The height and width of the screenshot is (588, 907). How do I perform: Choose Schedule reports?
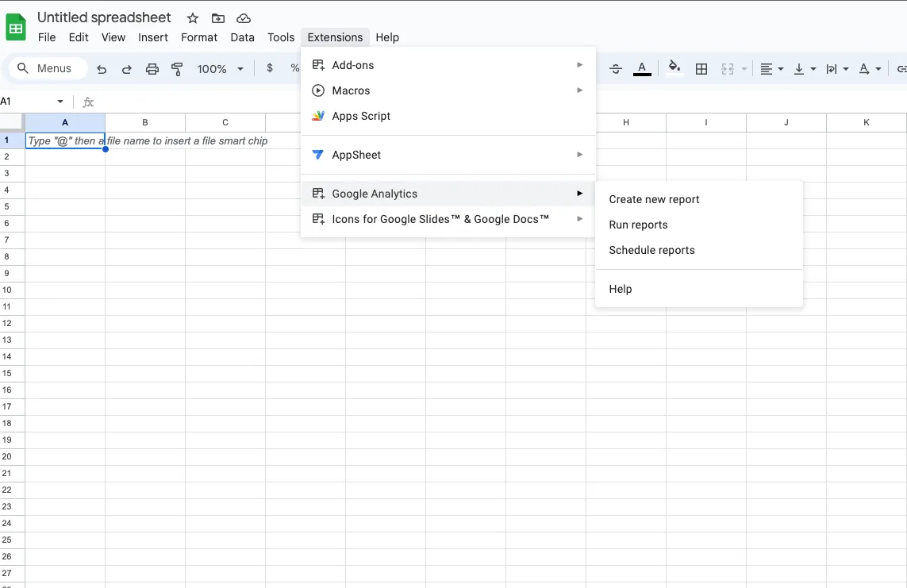point(699,250)
